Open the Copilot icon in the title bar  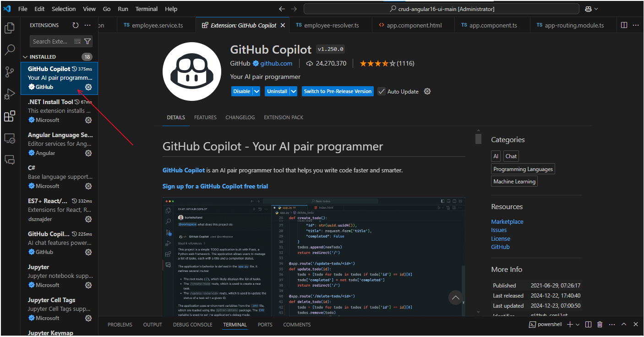pos(588,9)
